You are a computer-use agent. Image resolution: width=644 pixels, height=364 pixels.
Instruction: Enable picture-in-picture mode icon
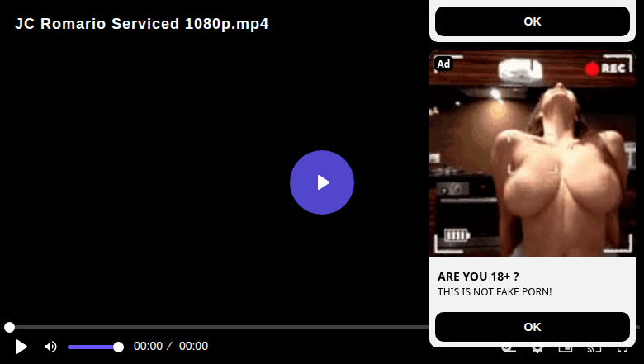point(566,350)
